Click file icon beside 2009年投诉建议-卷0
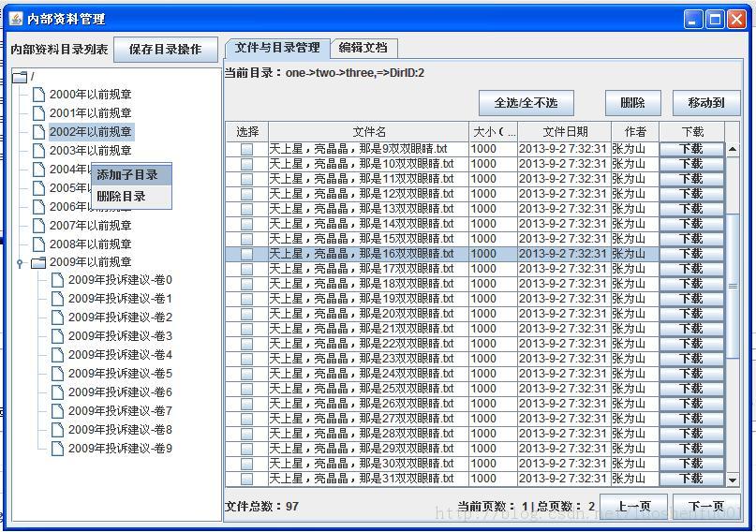This screenshot has height=532, width=756. point(57,280)
